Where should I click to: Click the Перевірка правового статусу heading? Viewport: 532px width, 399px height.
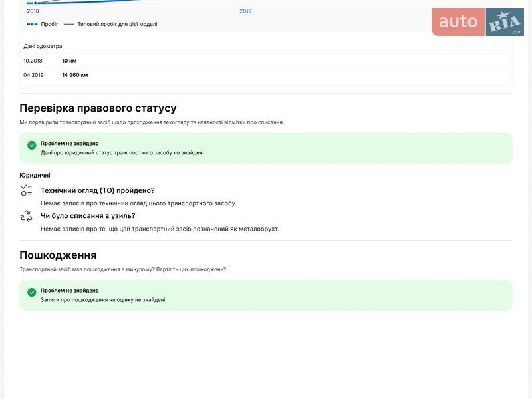click(x=98, y=108)
